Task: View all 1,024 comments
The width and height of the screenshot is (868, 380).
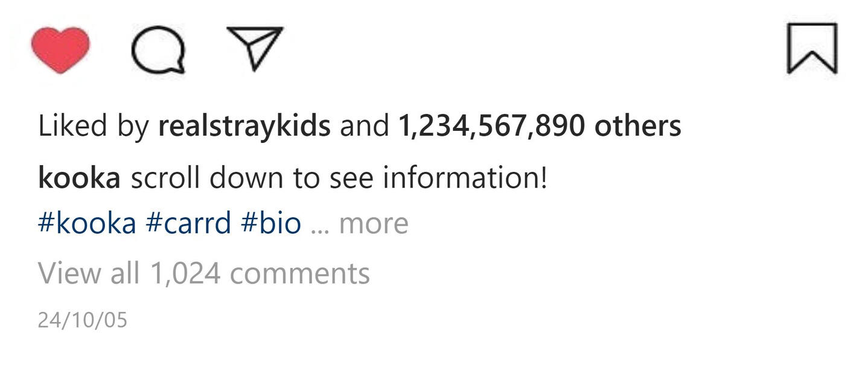Action: point(204,273)
